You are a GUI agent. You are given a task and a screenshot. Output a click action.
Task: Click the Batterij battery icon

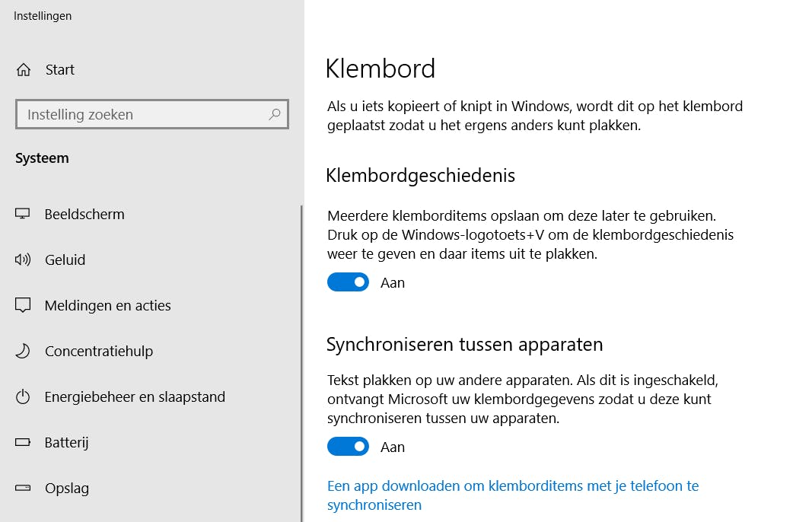[x=23, y=442]
